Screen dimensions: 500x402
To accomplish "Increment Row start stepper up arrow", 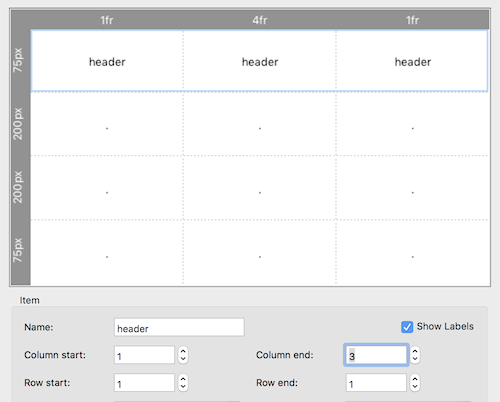I will tap(183, 379).
